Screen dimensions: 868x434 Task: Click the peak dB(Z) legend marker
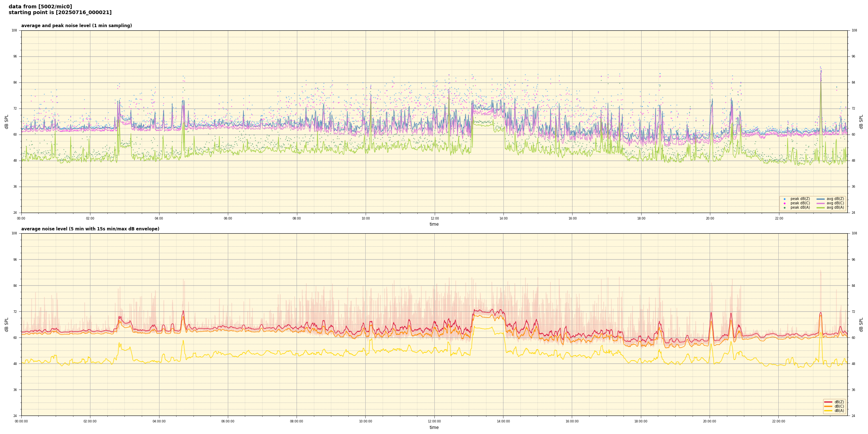tap(784, 199)
